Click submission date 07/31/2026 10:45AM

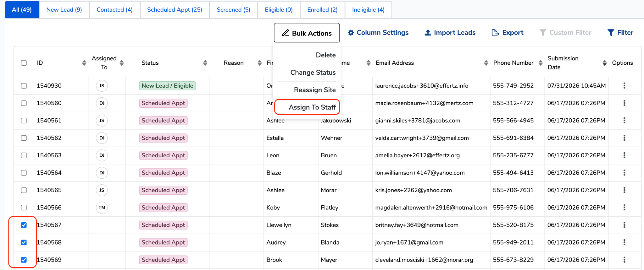click(x=576, y=86)
